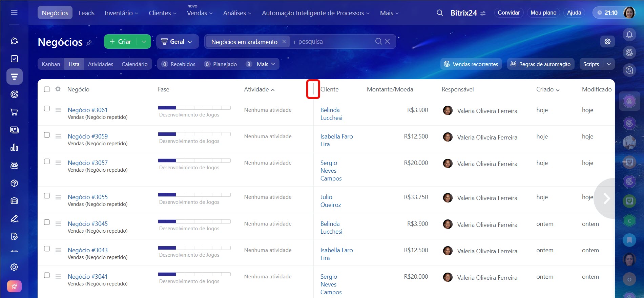Select checkbox for Negócio #3061

[x=47, y=109]
